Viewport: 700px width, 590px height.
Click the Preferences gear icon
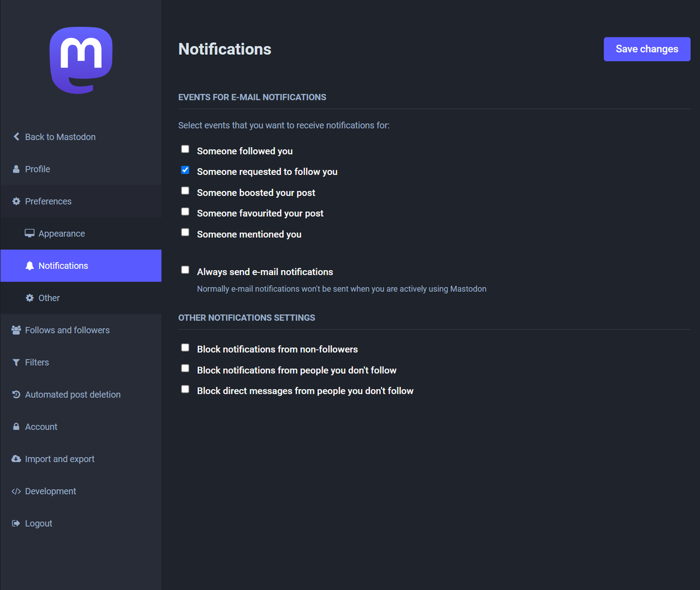(x=16, y=201)
